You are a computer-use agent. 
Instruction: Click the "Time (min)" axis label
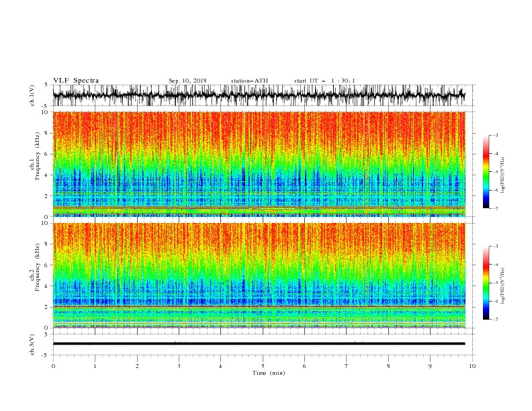click(269, 373)
